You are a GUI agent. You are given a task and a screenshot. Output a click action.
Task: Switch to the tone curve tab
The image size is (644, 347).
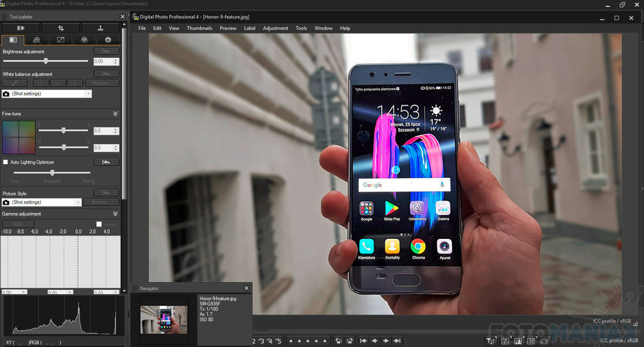[x=60, y=40]
